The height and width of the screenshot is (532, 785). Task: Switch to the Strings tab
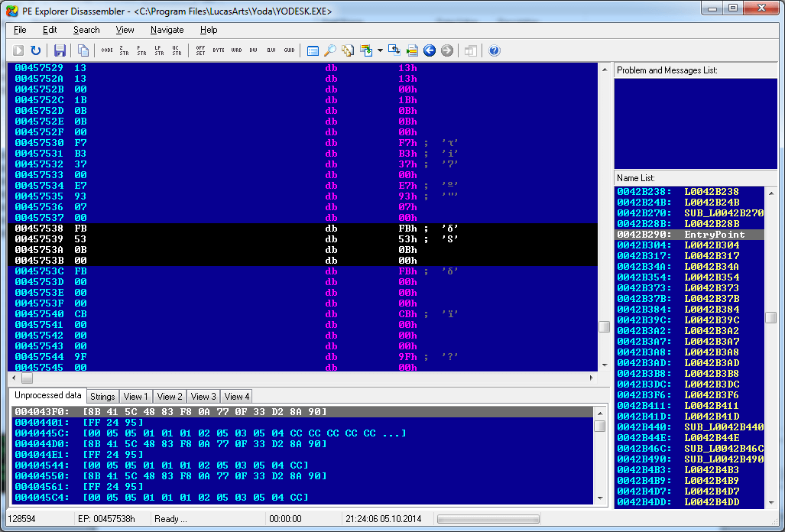click(102, 397)
